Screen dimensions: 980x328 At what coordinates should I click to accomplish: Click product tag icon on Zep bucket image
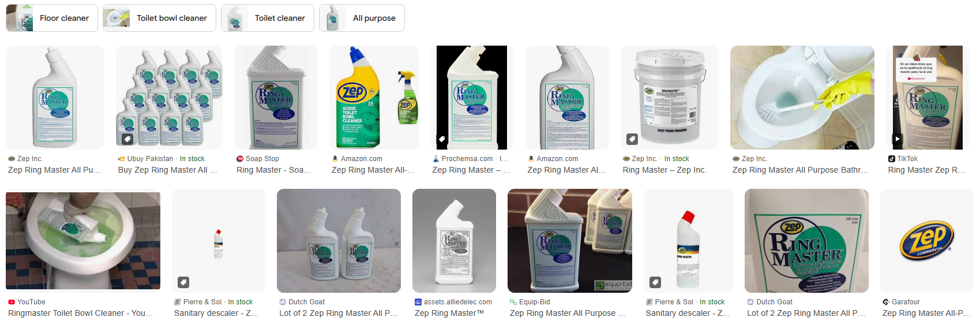click(632, 139)
